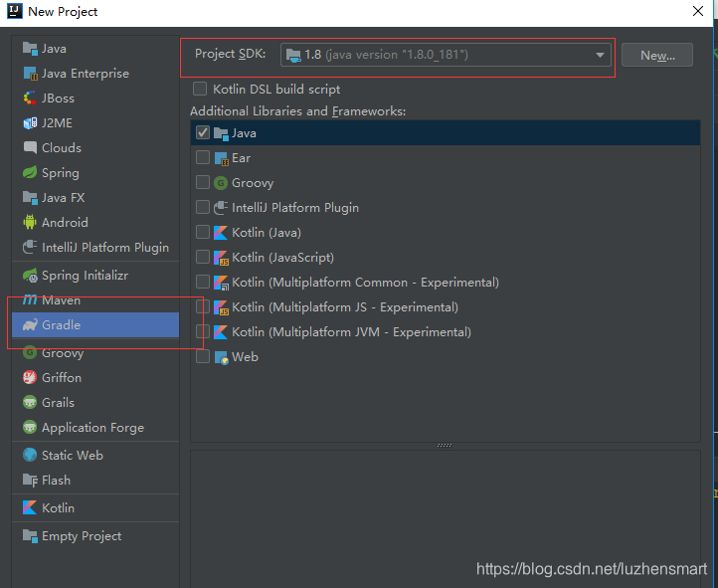This screenshot has height=588, width=718.
Task: Check Kotlin Multiplatform Common Experimental checkbox
Action: click(x=203, y=282)
